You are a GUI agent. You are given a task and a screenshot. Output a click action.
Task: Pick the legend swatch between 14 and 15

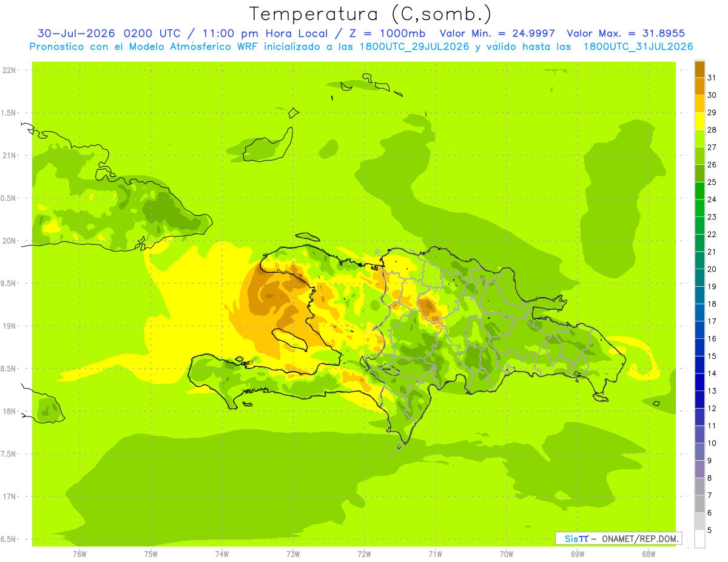point(699,364)
